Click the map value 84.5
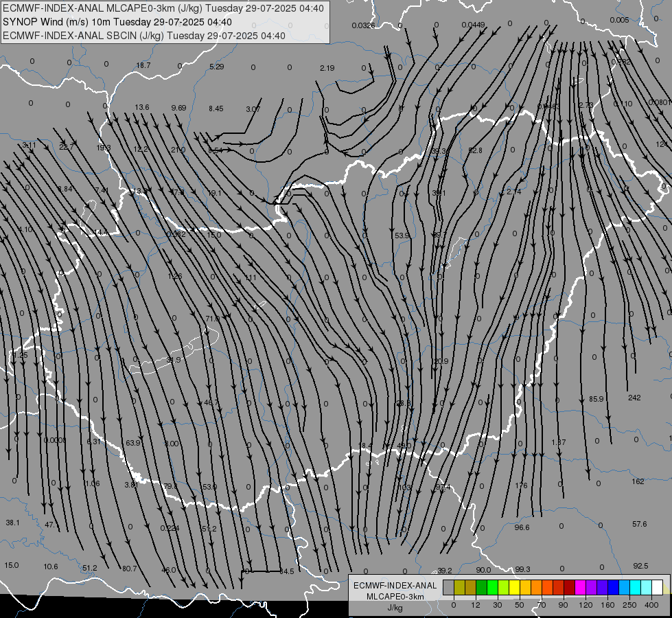 [x=287, y=571]
